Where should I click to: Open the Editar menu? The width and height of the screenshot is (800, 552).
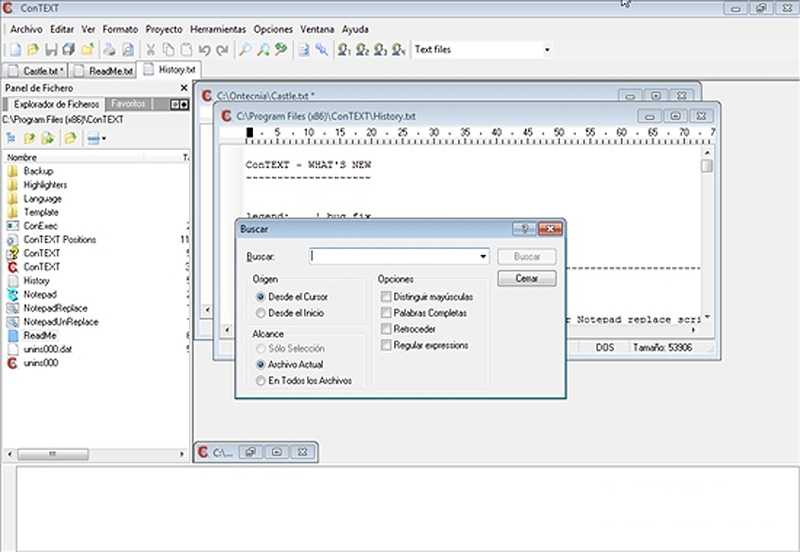tap(62, 30)
